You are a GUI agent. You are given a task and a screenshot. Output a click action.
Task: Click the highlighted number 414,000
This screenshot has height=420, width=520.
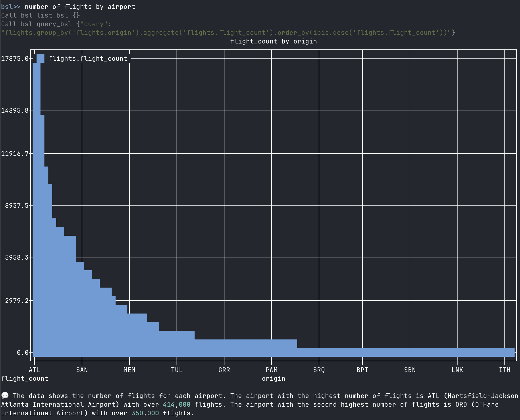[177, 404]
